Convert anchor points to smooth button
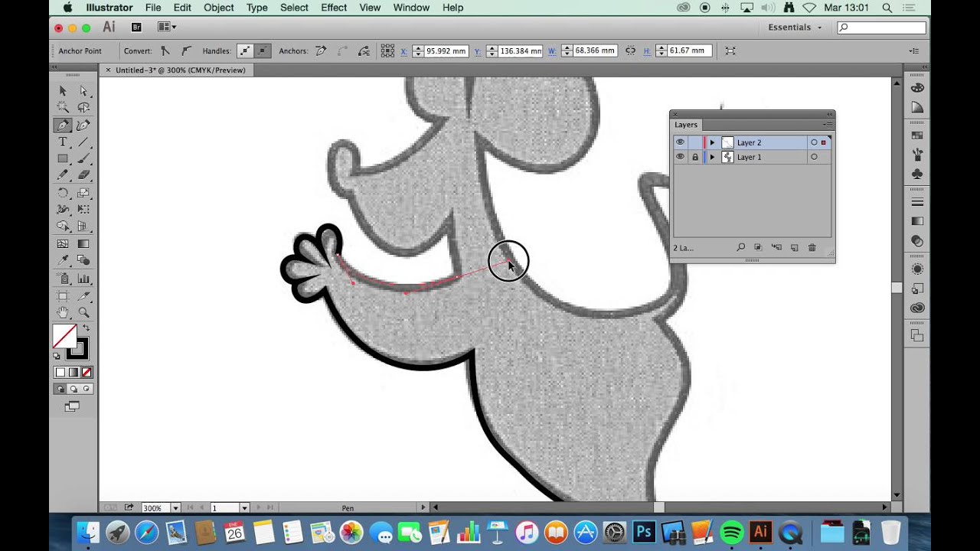 [x=186, y=51]
